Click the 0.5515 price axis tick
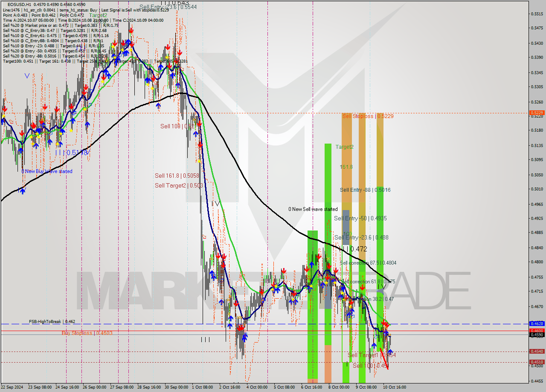This screenshot has height=392, width=546. click(x=537, y=14)
